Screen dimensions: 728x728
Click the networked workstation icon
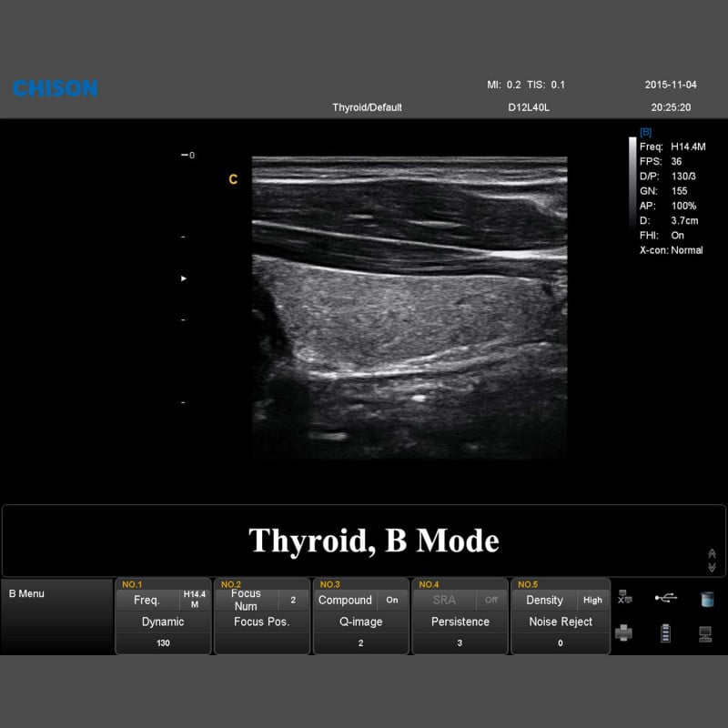coord(705,632)
